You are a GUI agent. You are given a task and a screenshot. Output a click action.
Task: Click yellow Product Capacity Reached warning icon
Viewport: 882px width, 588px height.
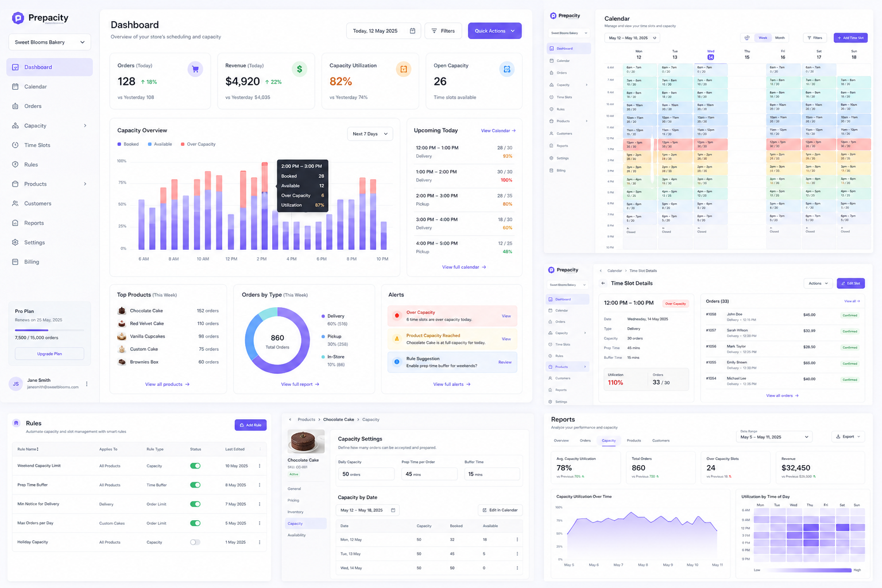coord(397,339)
